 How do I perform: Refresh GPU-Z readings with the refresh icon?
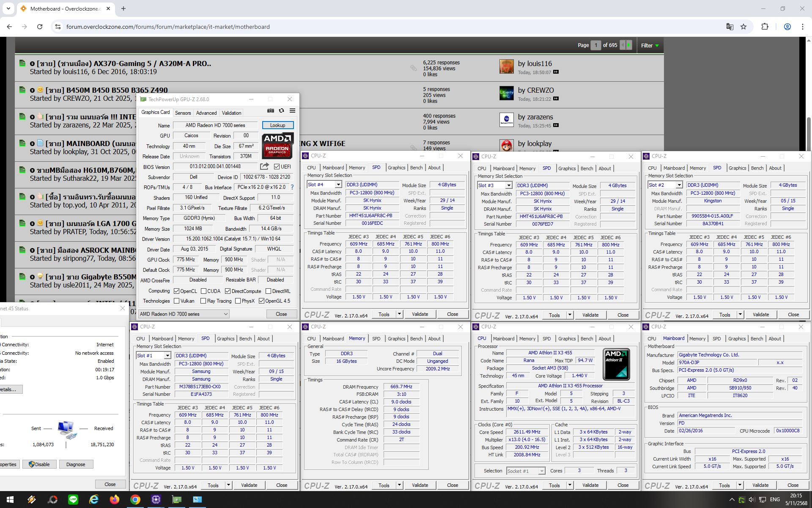coord(282,110)
